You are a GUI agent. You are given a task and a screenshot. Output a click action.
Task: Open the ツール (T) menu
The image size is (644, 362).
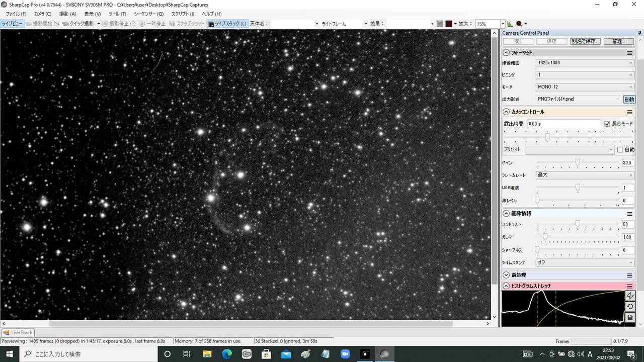click(x=117, y=14)
